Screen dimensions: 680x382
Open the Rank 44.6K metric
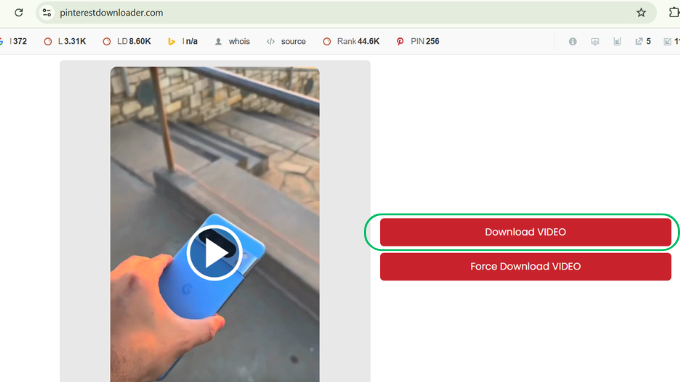[x=351, y=41]
